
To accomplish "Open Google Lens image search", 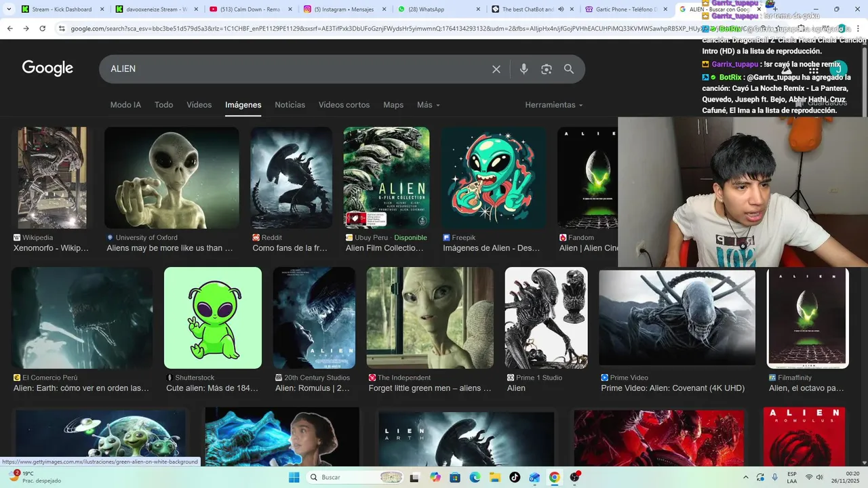I will click(547, 69).
